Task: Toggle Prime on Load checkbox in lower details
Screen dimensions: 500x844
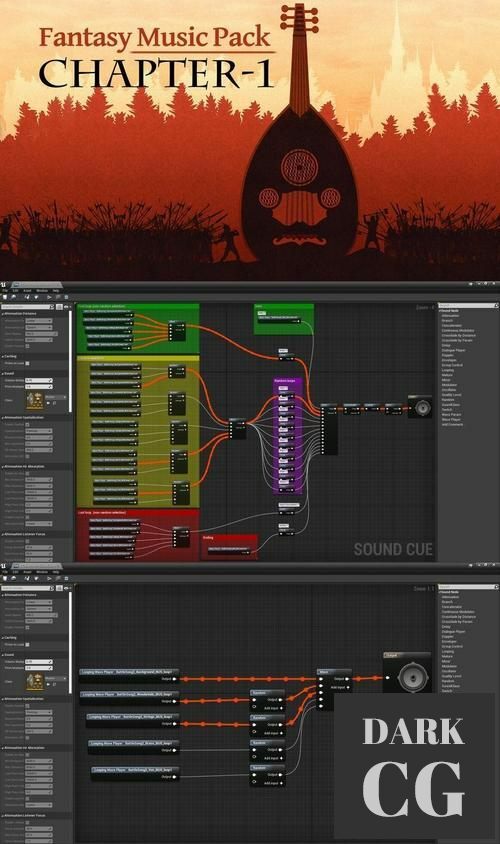Action: [x=27, y=644]
